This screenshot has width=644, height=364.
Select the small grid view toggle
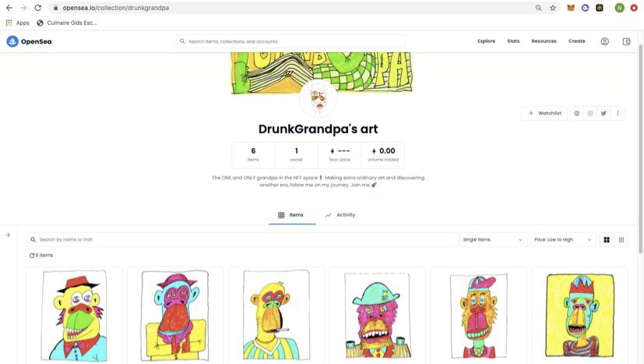tap(621, 240)
